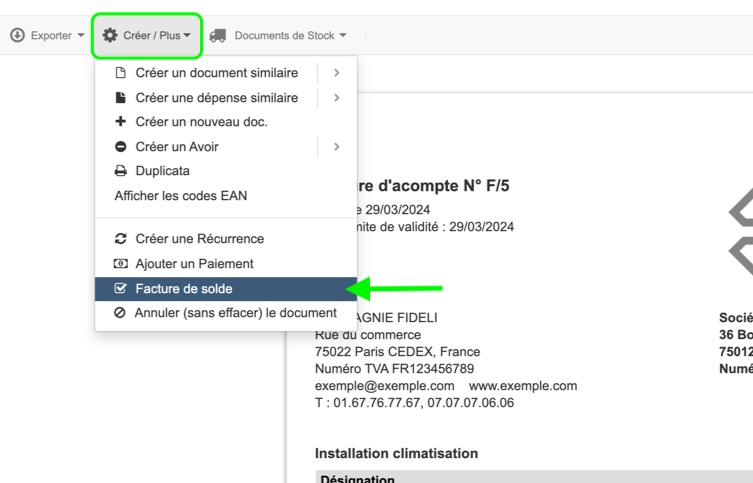The height and width of the screenshot is (483, 753).
Task: Expand the Créer un Avoir submenu arrow
Action: pos(337,147)
